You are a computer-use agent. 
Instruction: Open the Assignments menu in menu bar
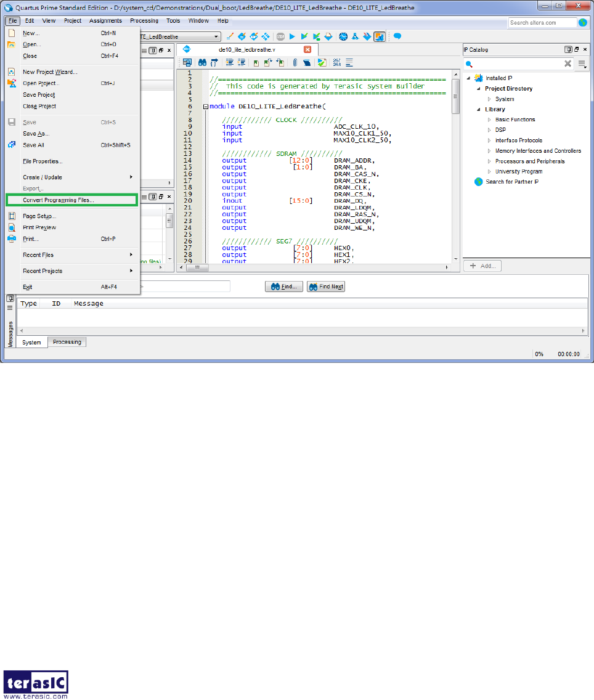click(105, 21)
